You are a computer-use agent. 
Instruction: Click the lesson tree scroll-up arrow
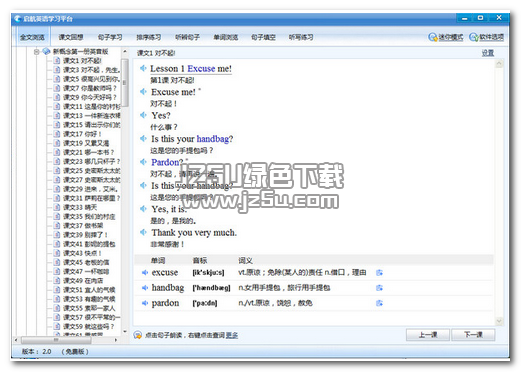125,52
